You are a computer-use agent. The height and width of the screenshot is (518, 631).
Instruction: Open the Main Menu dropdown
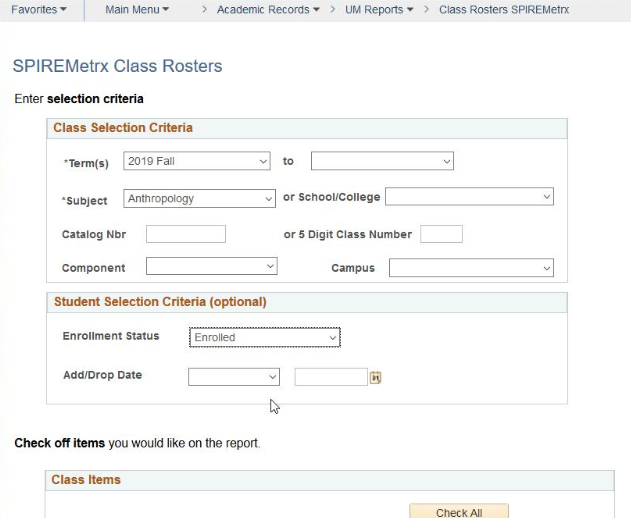click(137, 10)
